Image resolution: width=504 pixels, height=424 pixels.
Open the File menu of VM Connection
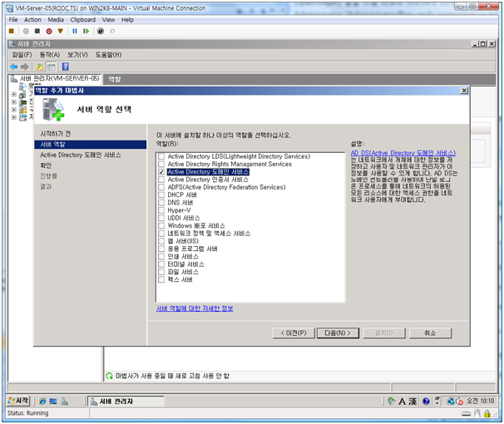pyautogui.click(x=13, y=20)
